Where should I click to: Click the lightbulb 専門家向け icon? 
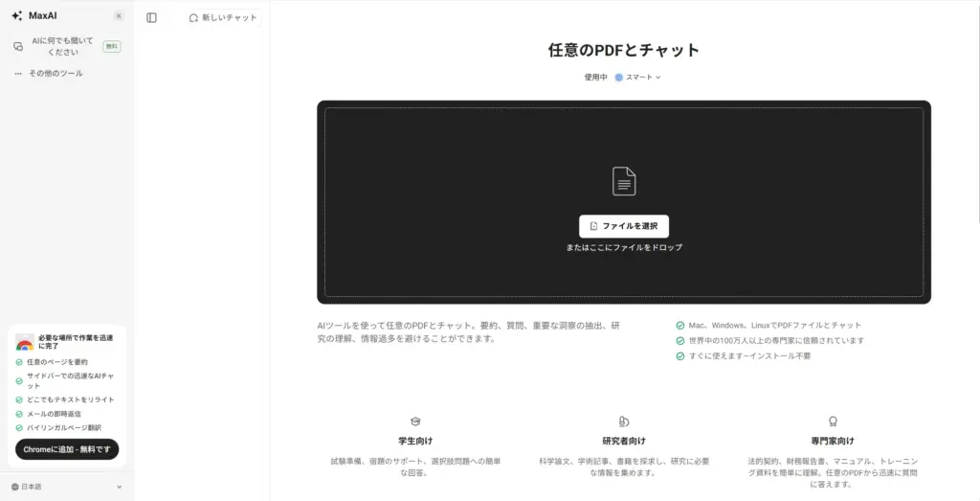click(833, 421)
